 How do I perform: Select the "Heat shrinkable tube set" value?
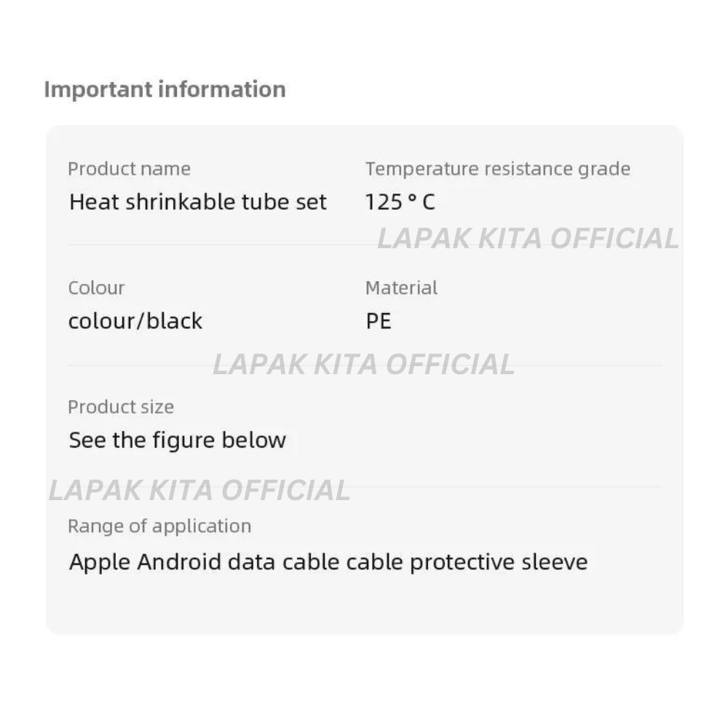point(198,202)
